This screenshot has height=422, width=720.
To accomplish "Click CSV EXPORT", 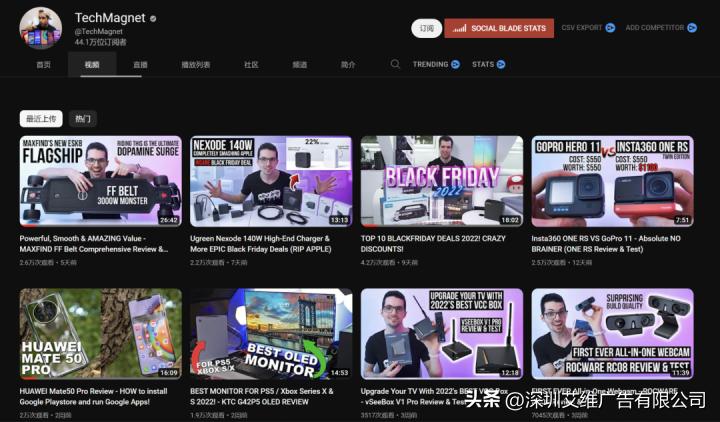I will pyautogui.click(x=581, y=28).
